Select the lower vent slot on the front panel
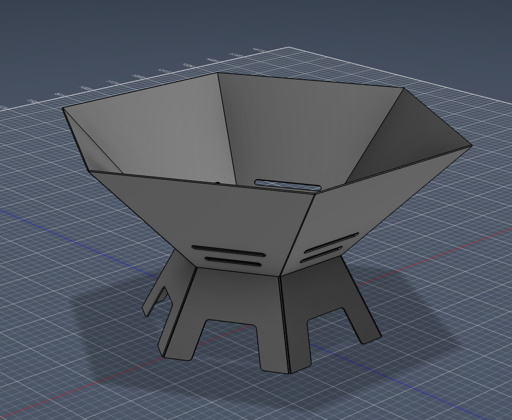 click(233, 261)
